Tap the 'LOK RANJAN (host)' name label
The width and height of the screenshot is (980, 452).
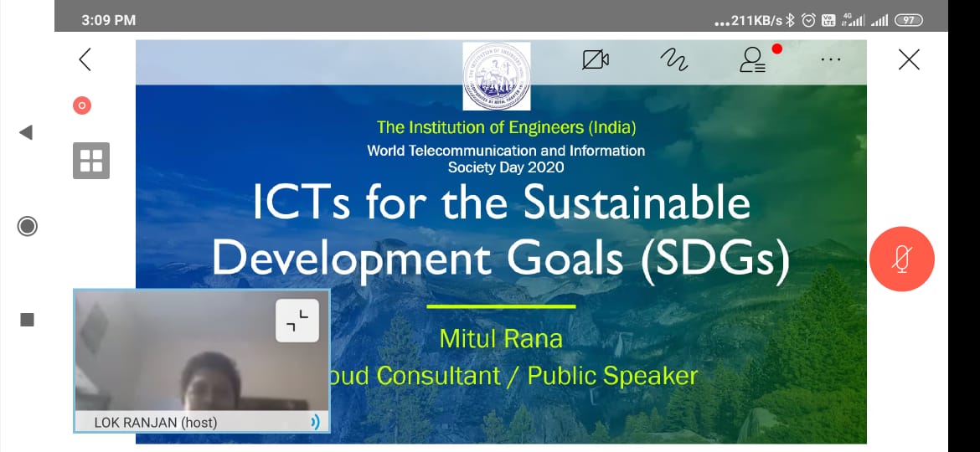[156, 423]
